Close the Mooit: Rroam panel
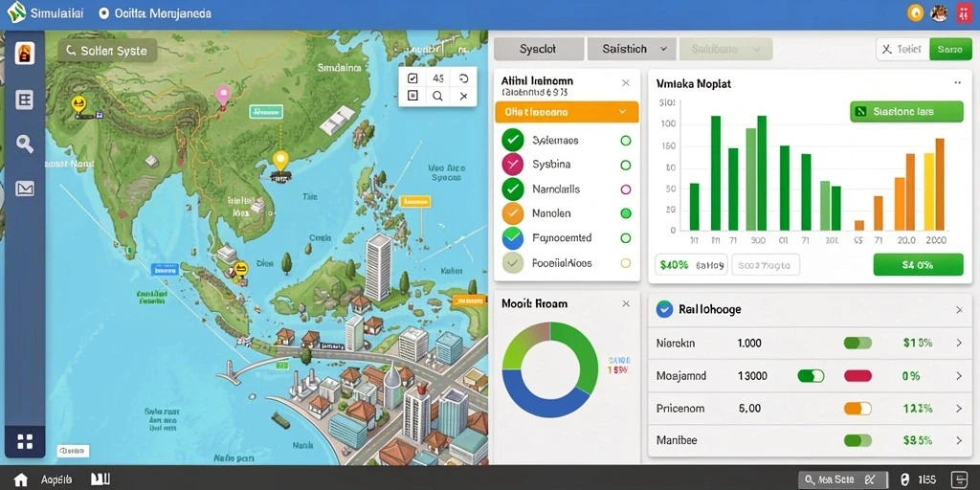Viewport: 980px width, 490px height. [x=626, y=303]
